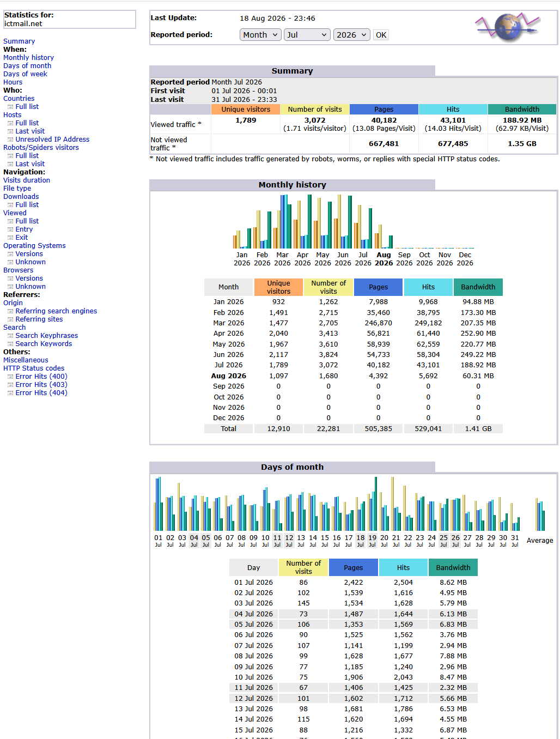Click the icon beside Referring search engines

(x=10, y=311)
